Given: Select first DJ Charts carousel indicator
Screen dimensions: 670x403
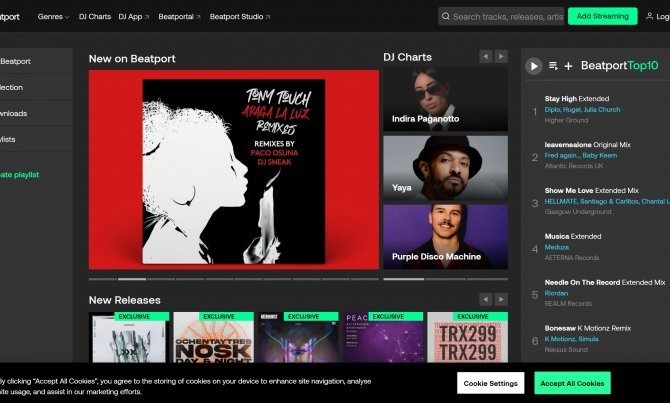Looking at the screenshot, I should pos(404,279).
